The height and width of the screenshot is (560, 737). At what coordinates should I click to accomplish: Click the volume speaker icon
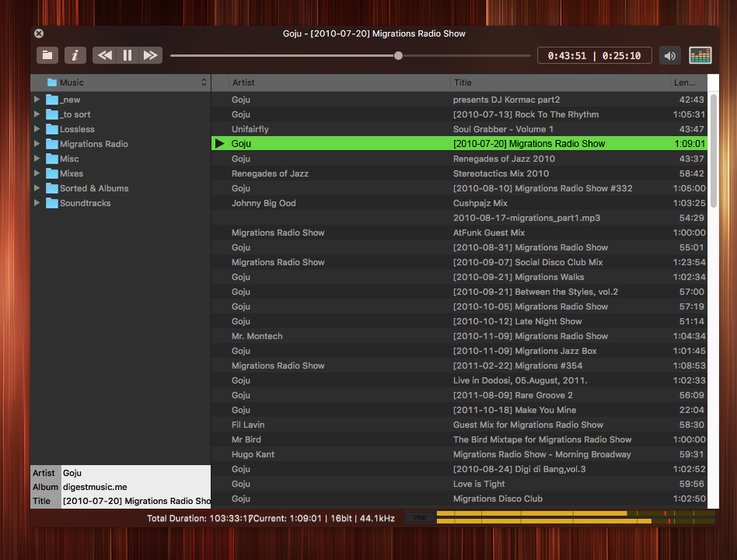click(670, 55)
